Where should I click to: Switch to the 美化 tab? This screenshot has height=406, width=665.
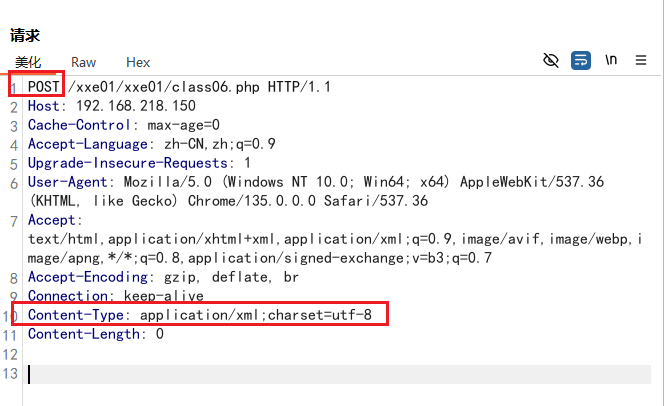coord(28,62)
